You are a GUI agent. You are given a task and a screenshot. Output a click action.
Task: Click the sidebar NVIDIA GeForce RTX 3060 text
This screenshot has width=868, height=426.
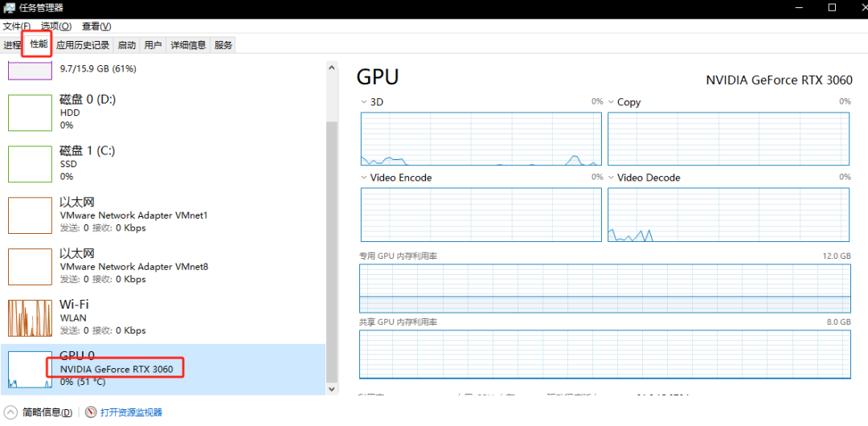(x=117, y=369)
